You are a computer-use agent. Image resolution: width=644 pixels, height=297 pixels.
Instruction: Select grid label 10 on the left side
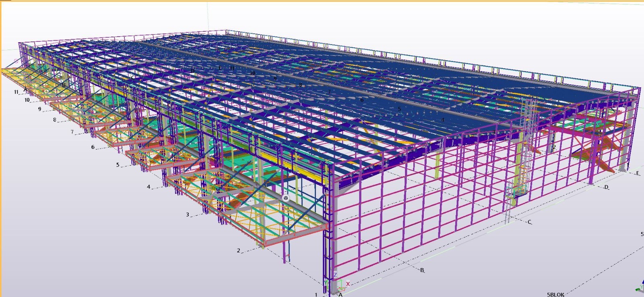click(27, 100)
